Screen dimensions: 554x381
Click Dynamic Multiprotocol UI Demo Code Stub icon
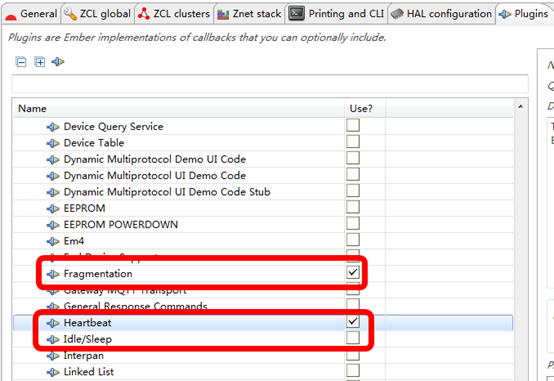click(53, 192)
